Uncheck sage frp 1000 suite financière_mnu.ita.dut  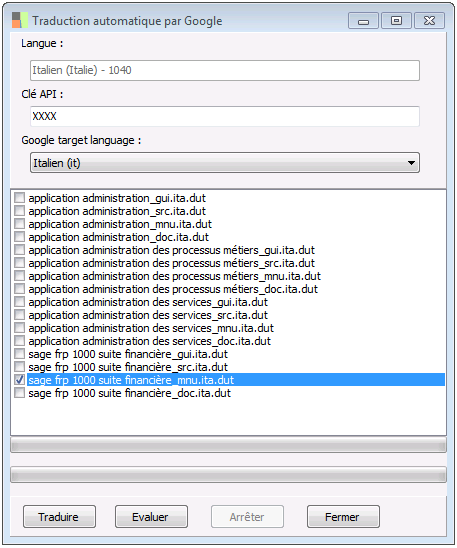(x=20, y=380)
